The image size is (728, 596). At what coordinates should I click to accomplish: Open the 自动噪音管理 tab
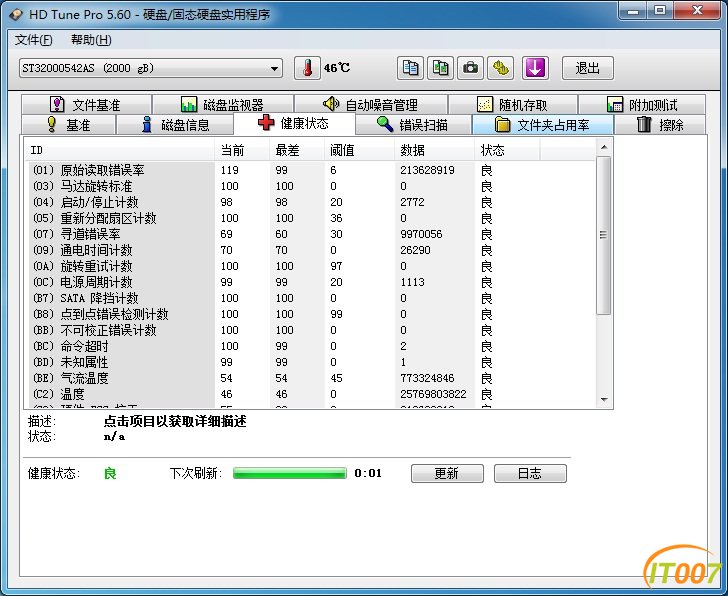click(x=371, y=104)
